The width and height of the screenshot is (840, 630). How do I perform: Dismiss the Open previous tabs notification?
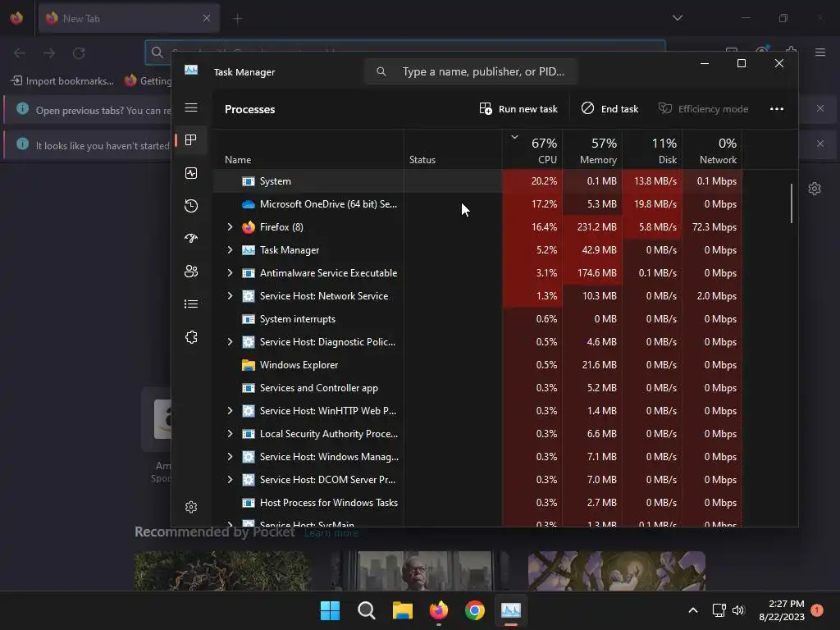pyautogui.click(x=820, y=109)
